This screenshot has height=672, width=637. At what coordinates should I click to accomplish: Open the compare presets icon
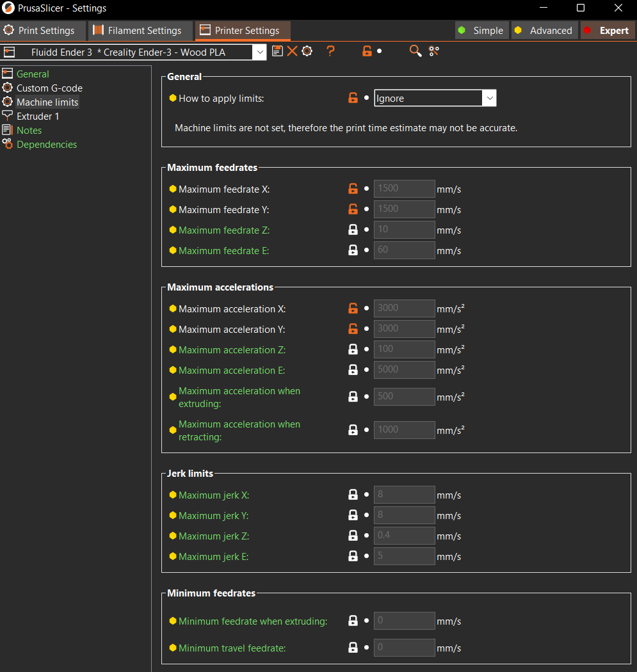[434, 51]
